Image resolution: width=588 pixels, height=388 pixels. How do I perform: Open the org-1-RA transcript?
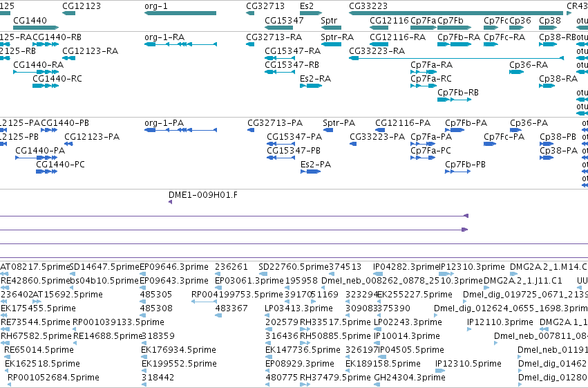pyautogui.click(x=180, y=44)
